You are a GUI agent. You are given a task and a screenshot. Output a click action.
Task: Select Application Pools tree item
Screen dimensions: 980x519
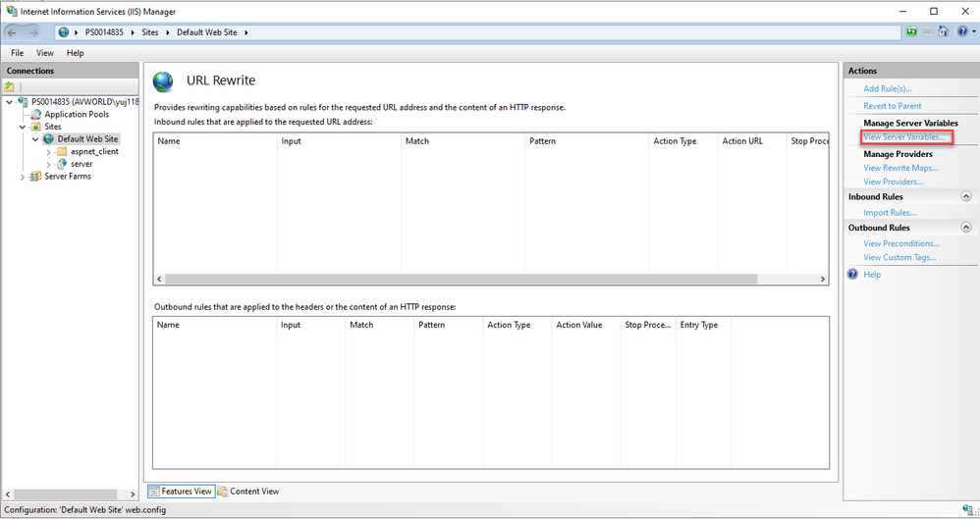coord(77,114)
